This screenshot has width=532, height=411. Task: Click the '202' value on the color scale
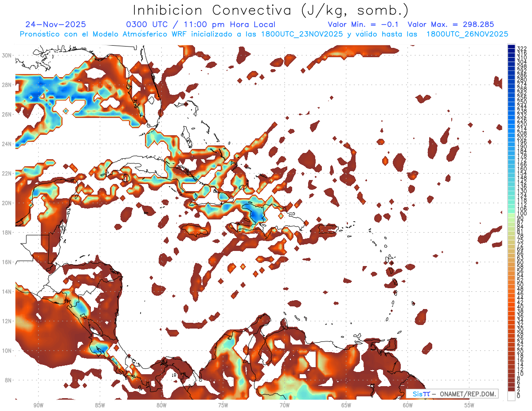pos(522,138)
